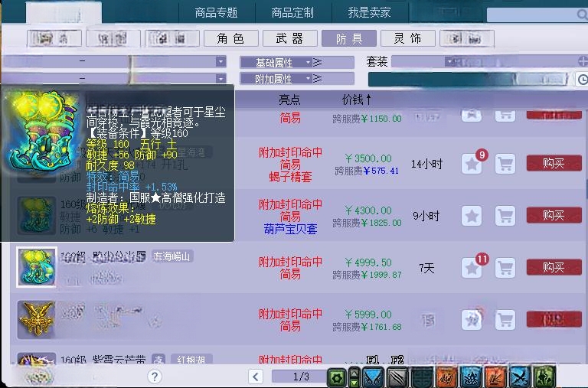Click the ￥4300.00 price
The height and width of the screenshot is (388, 588).
367,210
